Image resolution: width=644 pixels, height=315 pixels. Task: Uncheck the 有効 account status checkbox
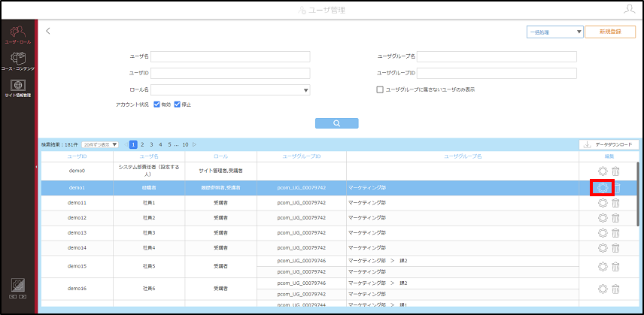[156, 104]
